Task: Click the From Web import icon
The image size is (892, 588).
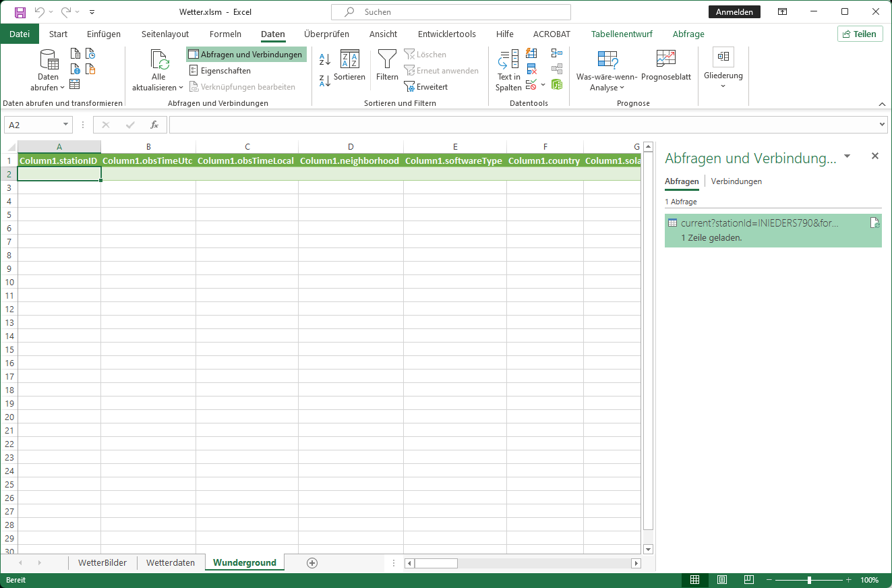Action: (x=76, y=69)
